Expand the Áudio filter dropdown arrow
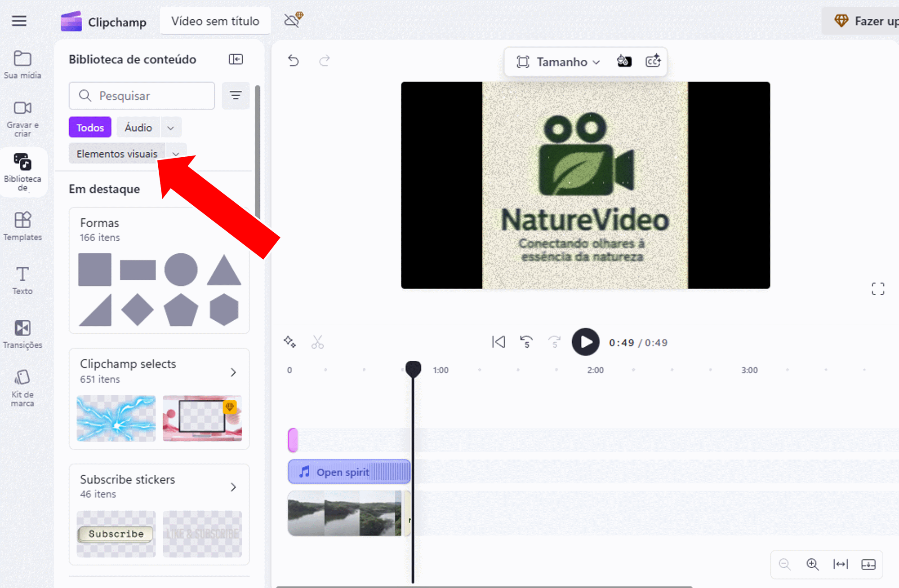This screenshot has height=588, width=899. [170, 128]
